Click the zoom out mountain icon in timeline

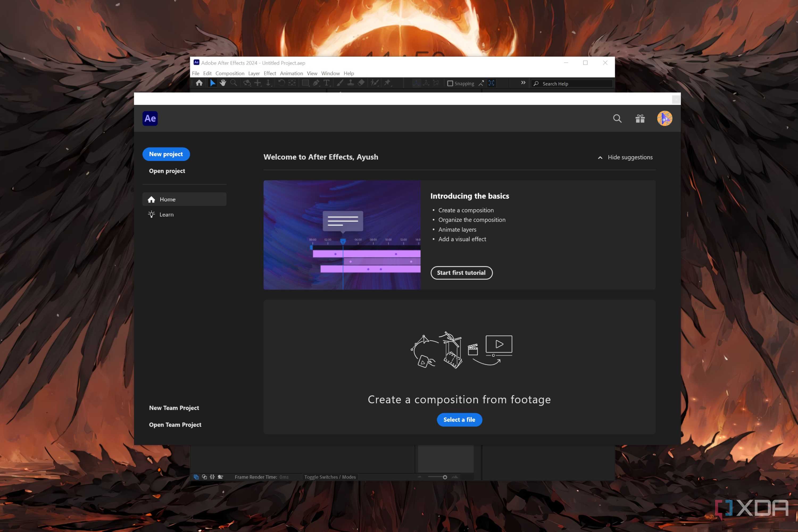420,477
